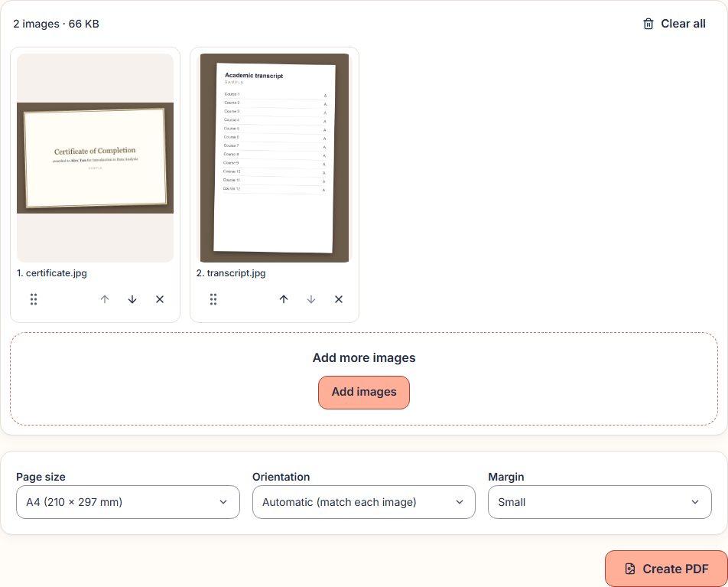The height and width of the screenshot is (587, 728).
Task: Move certificate.jpg down with the arrow
Action: click(132, 299)
